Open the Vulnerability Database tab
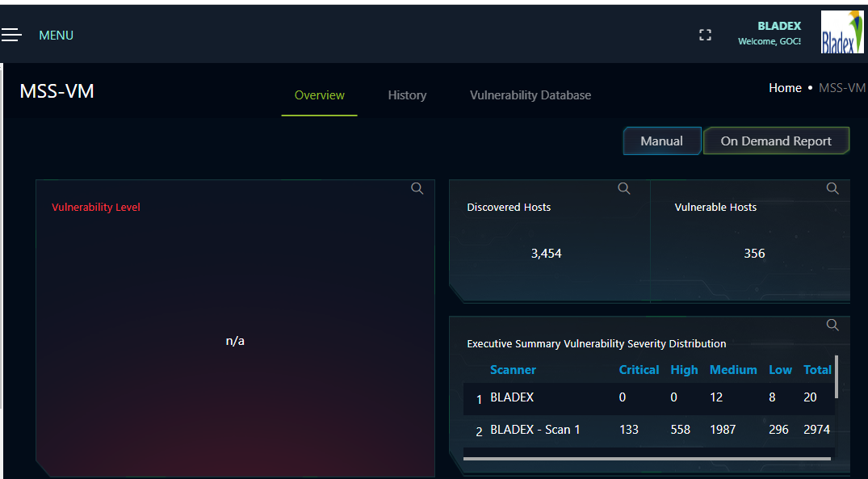Image resolution: width=868 pixels, height=479 pixels. coord(530,95)
